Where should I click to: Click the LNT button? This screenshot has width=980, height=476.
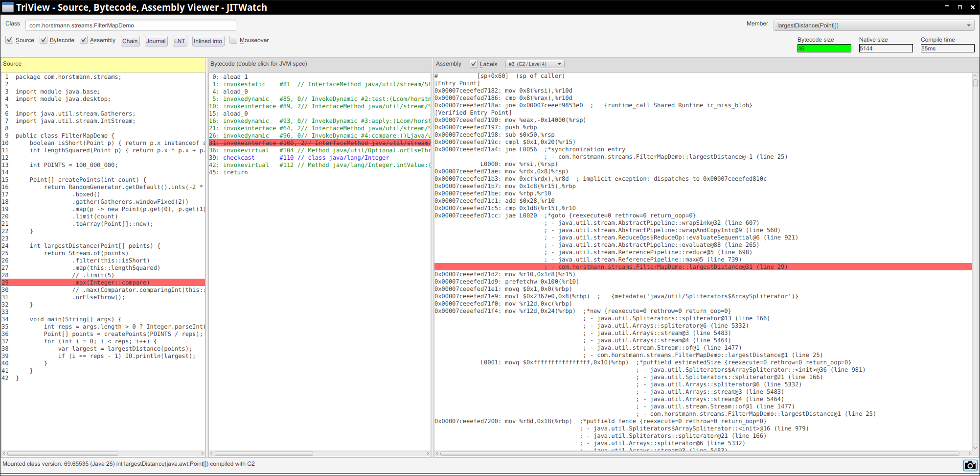(x=180, y=41)
